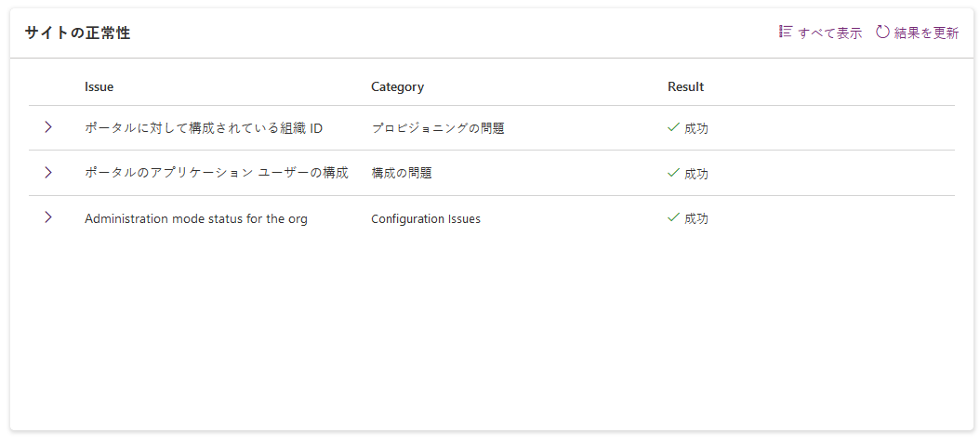Click the Result column header
This screenshot has height=446, width=980.
685,86
